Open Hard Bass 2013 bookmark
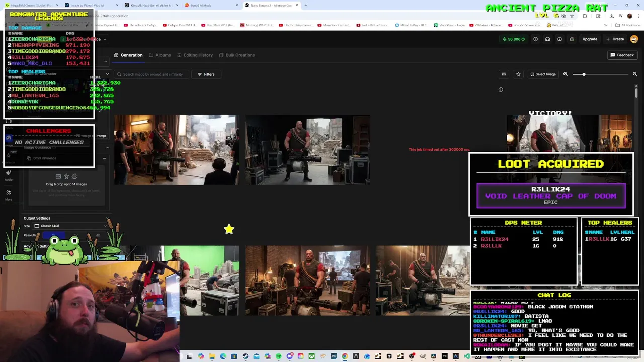The width and height of the screenshot is (644, 362). 218,25
